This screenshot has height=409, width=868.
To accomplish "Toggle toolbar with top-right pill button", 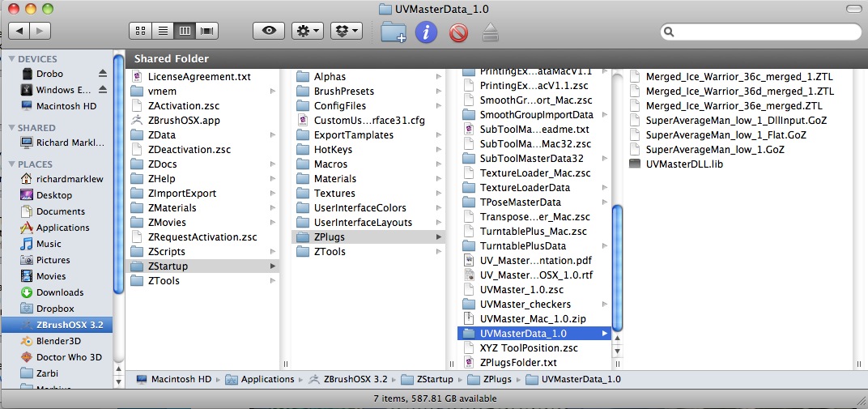I will click(853, 9).
